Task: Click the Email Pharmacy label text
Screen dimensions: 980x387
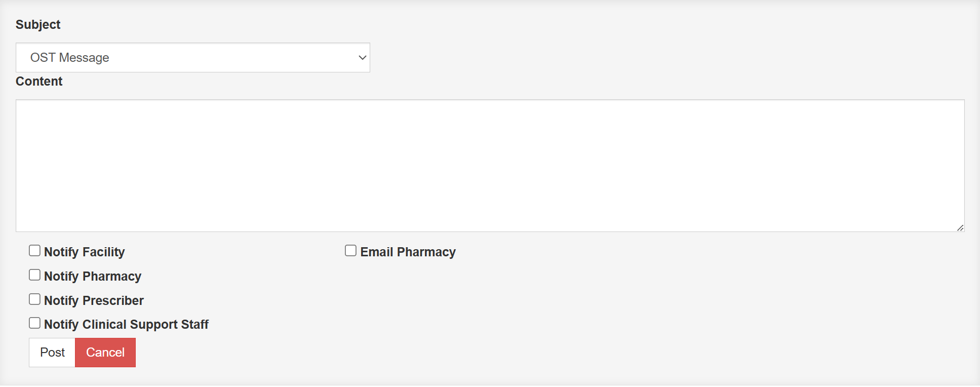Action: click(407, 251)
